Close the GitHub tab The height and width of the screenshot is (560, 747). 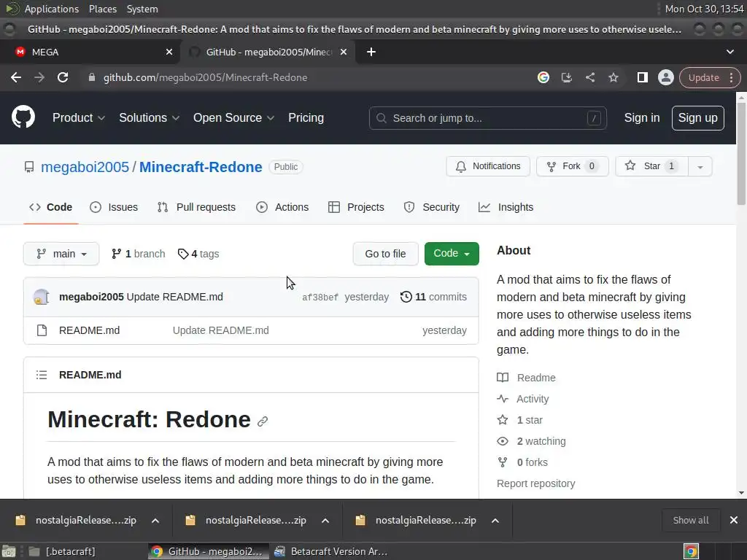[x=344, y=52]
